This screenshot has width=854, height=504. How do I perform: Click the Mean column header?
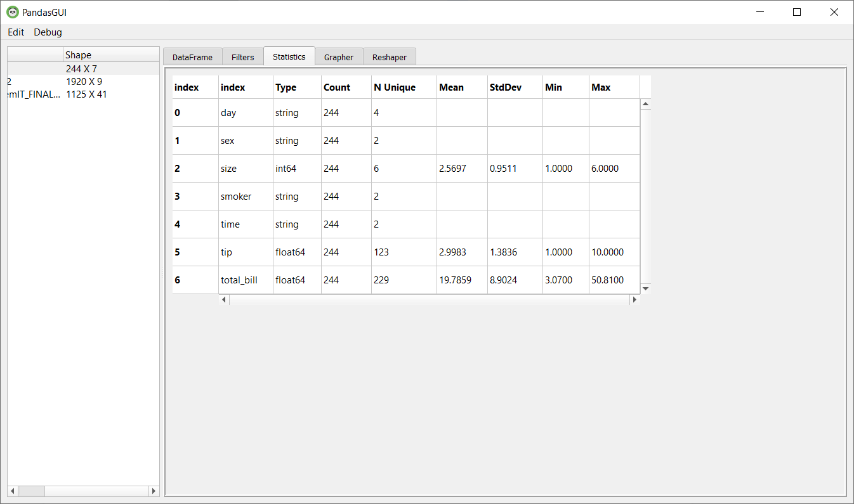[451, 87]
